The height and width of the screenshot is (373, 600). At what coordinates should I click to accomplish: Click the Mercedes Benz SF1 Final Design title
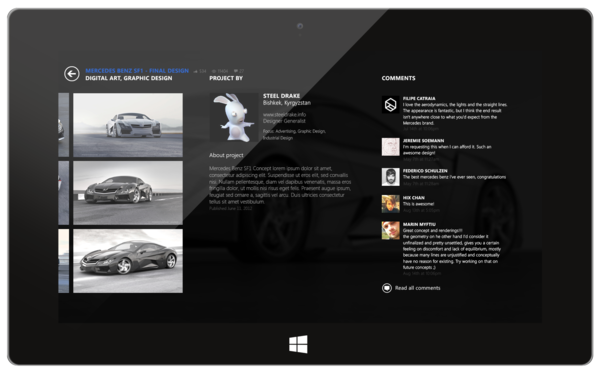(137, 71)
